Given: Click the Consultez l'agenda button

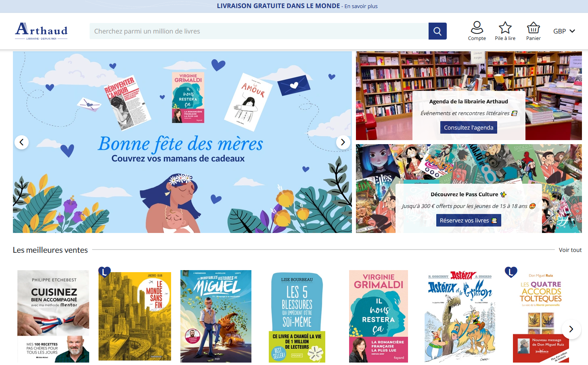Looking at the screenshot, I should pos(469,128).
